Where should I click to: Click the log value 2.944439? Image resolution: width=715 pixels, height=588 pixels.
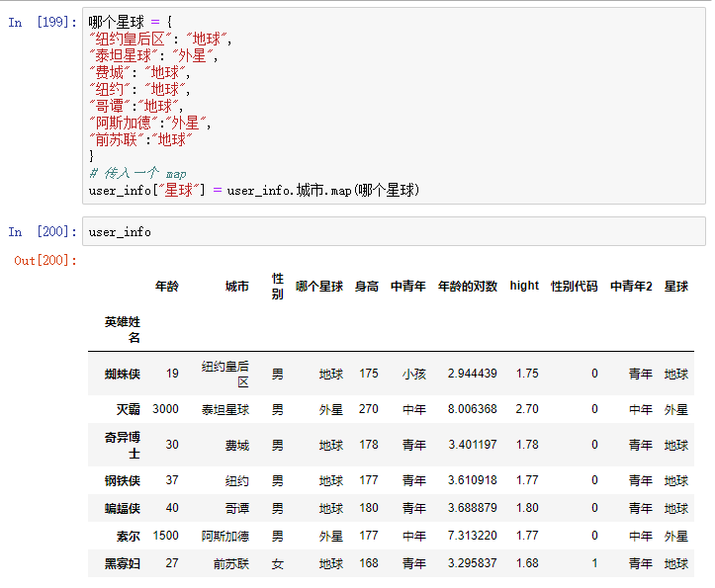coord(472,374)
